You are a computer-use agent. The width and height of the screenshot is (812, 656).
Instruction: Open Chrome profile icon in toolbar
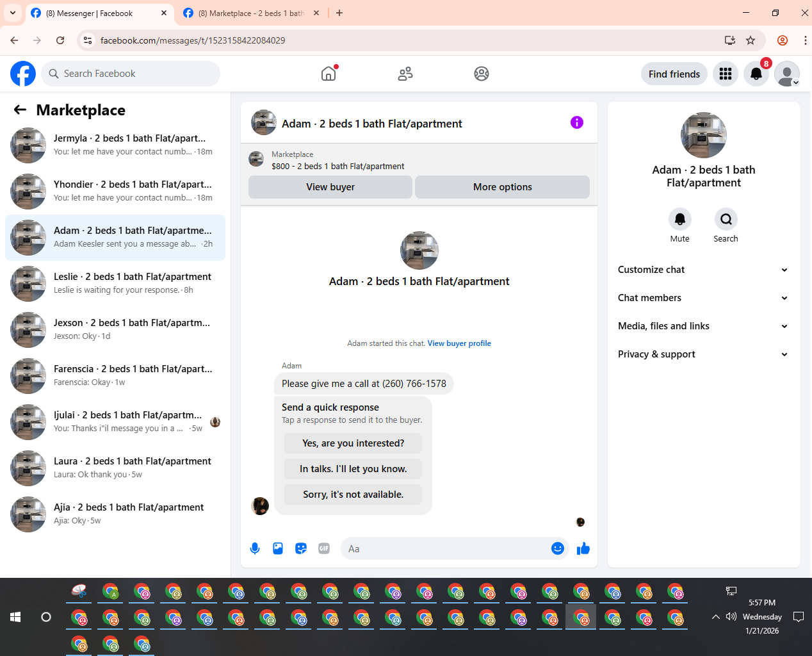pos(783,40)
